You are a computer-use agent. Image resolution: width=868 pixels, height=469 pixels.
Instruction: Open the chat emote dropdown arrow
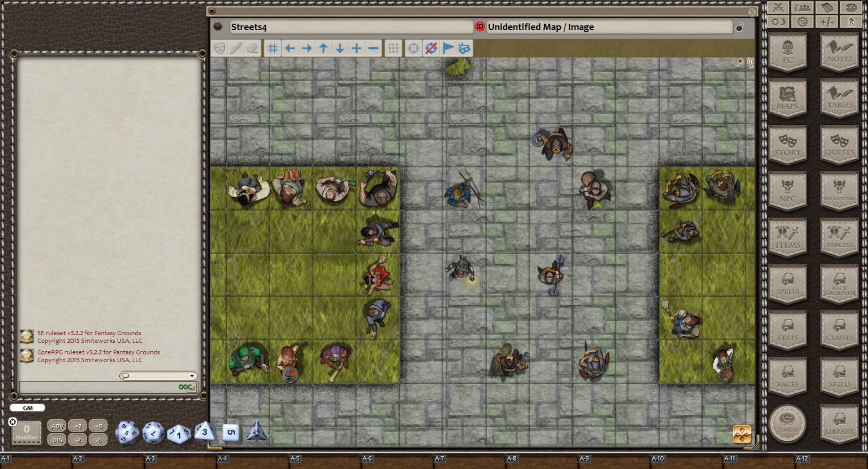[x=192, y=376]
